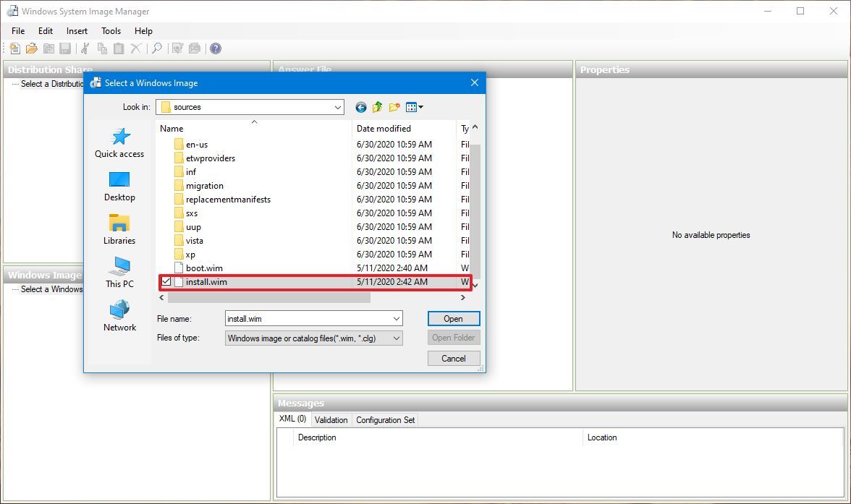This screenshot has height=504, width=851.
Task: Select the replacementmanifests folder
Action: 228,199
